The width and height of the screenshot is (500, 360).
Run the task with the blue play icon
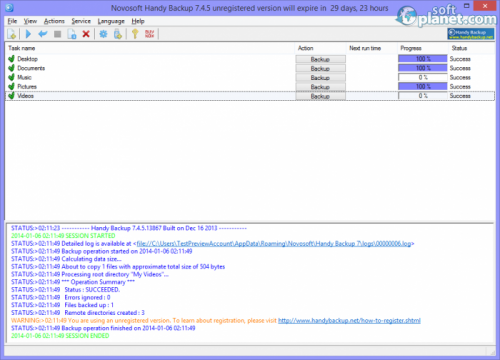28,34
